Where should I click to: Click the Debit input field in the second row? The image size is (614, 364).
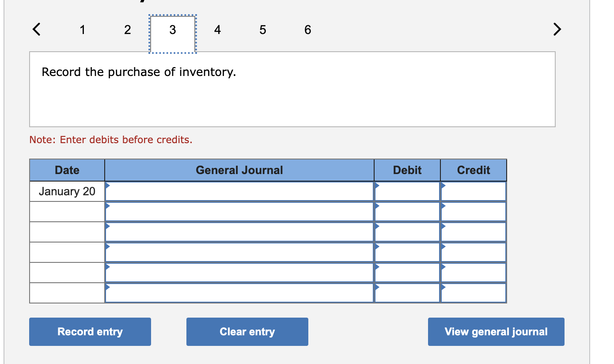pyautogui.click(x=409, y=211)
